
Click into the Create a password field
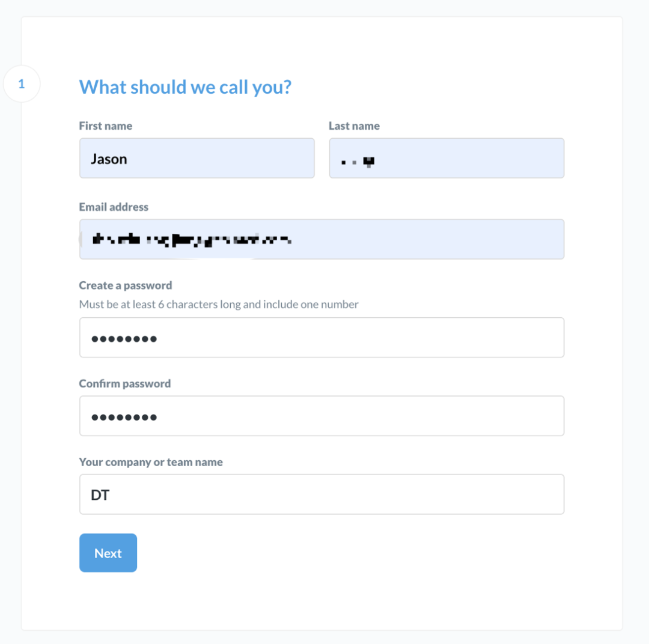tap(321, 338)
